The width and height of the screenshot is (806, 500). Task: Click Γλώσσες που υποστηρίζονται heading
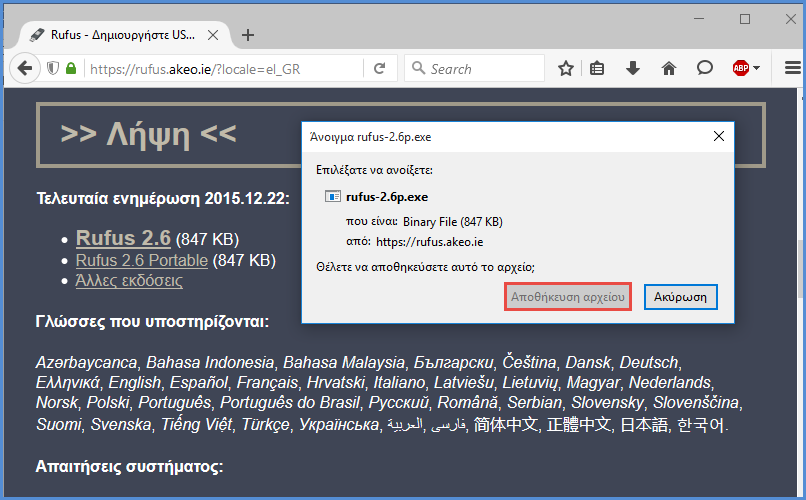tap(152, 322)
